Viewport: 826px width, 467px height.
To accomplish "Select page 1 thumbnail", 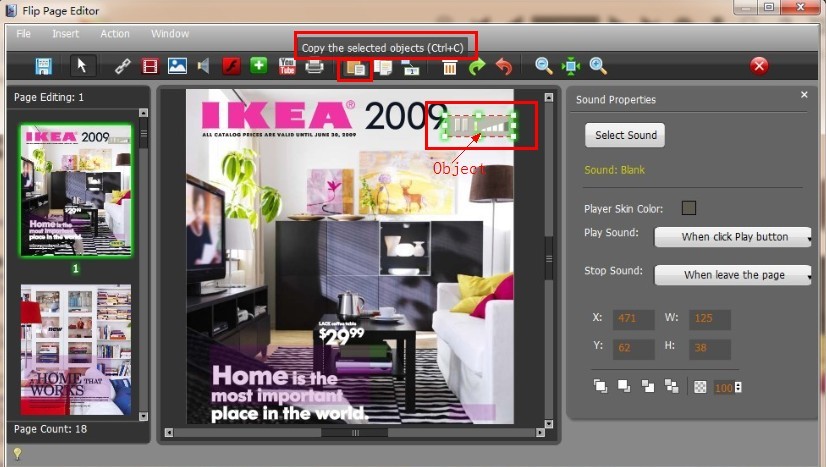I will [76, 191].
